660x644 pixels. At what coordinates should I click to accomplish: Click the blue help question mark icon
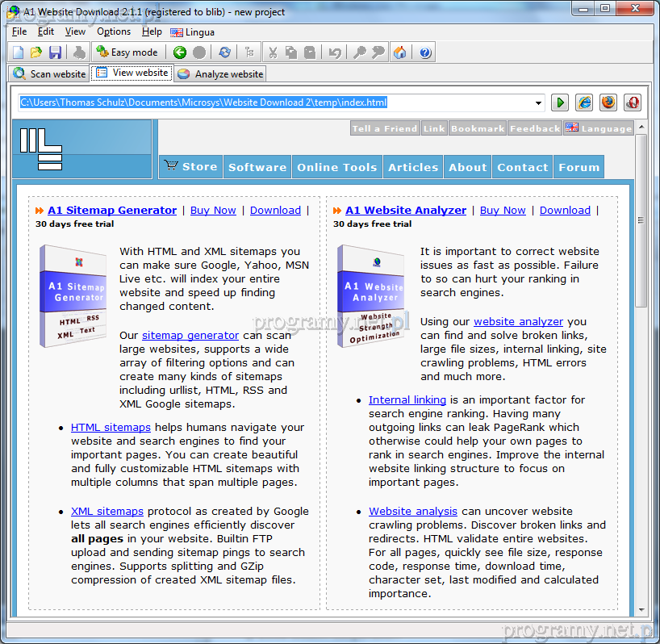425,52
